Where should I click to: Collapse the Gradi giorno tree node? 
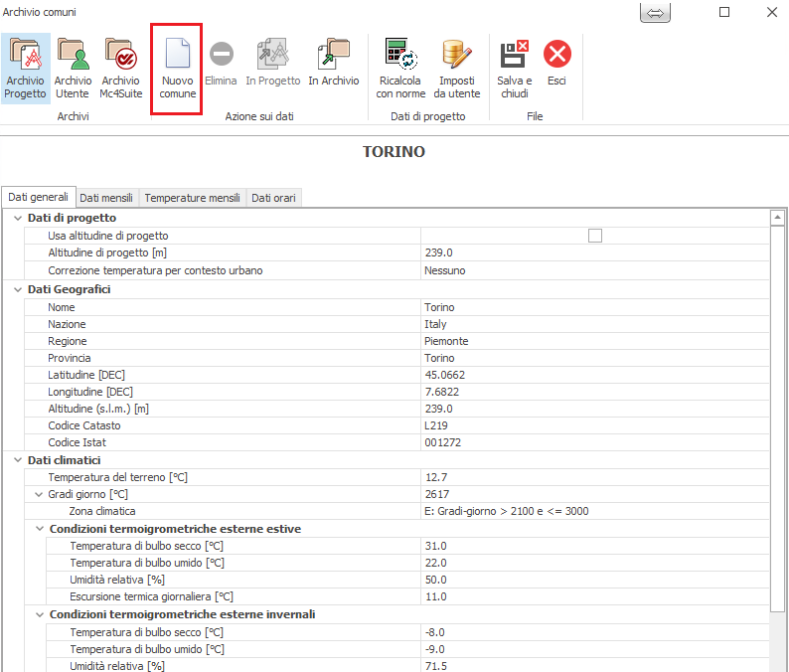tap(39, 494)
